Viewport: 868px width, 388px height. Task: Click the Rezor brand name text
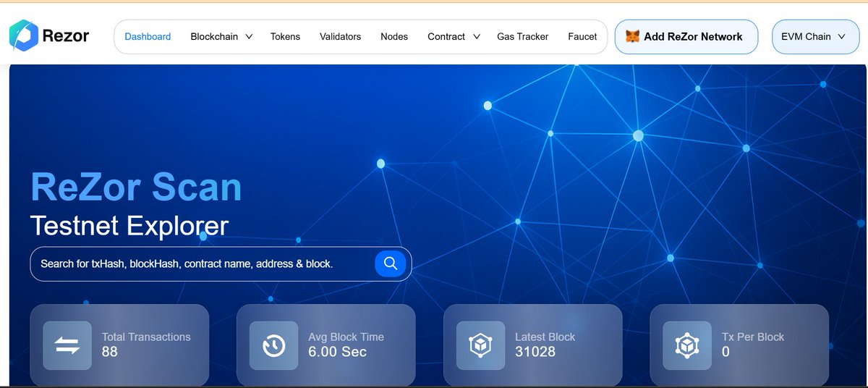point(66,36)
